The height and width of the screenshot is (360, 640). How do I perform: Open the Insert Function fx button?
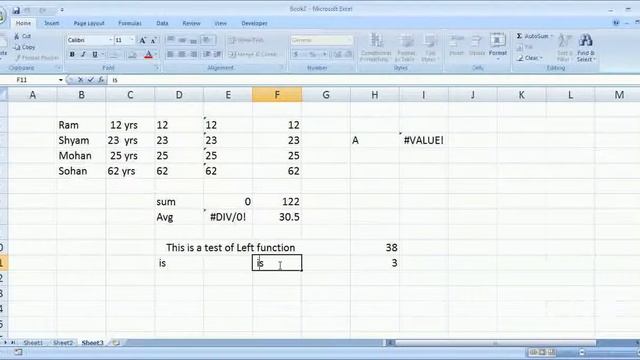(101, 80)
